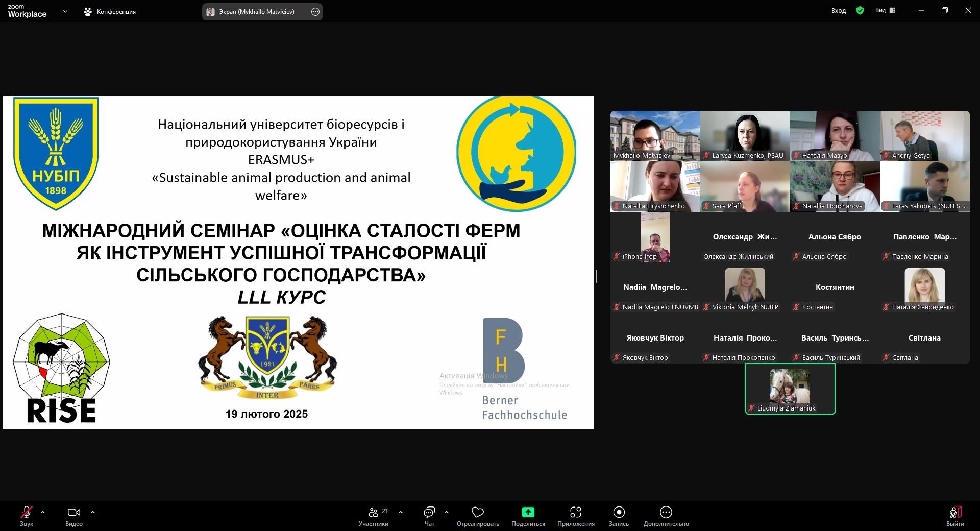Select Taras Yakubets (NULES) video tile
Screen dimensions: 980x531
click(x=925, y=186)
